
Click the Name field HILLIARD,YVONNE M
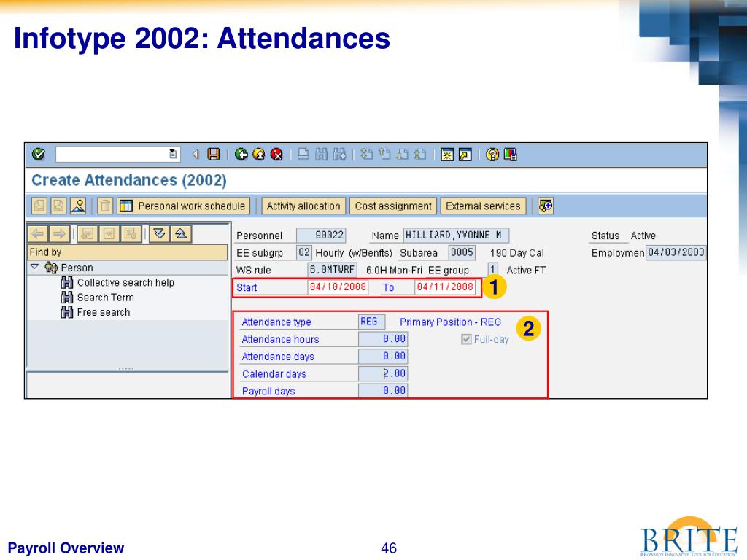(456, 236)
